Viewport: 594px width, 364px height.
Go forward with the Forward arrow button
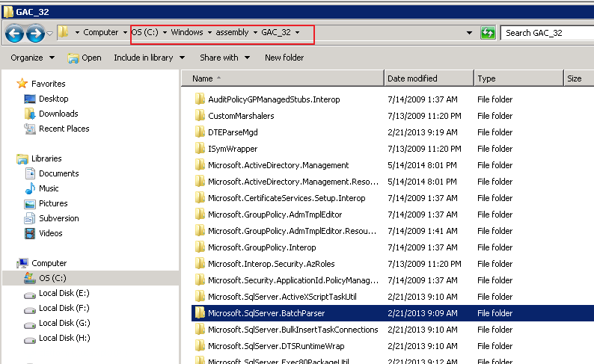click(x=35, y=34)
